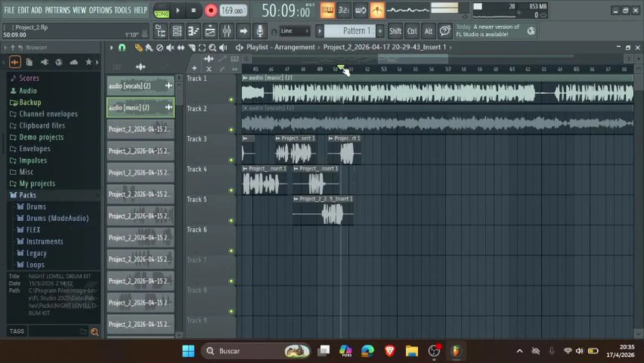The image size is (644, 363).
Task: Select audio [vocals] (2) in picker
Action: tap(141, 86)
